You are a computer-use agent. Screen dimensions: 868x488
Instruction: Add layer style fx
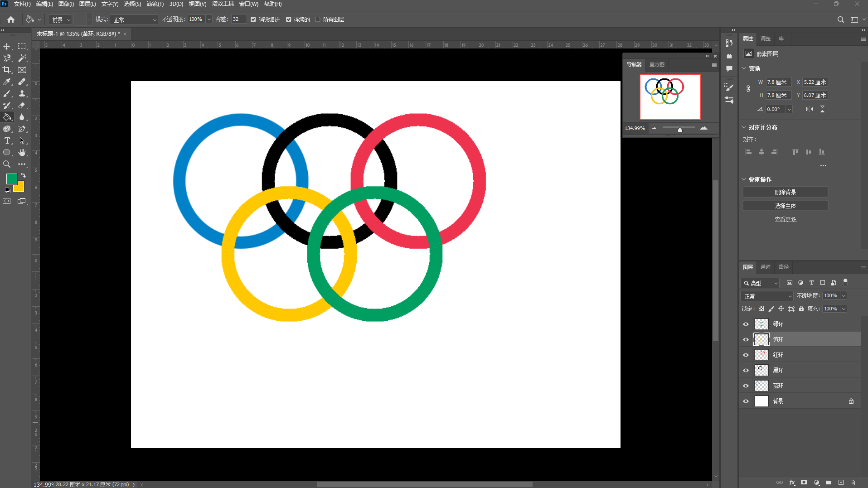pos(792,483)
